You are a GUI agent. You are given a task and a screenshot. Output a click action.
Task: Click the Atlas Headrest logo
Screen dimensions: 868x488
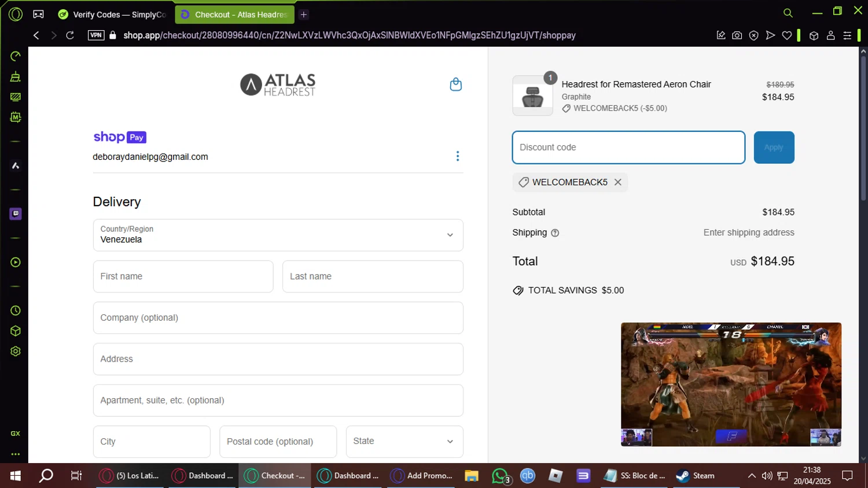pos(278,85)
